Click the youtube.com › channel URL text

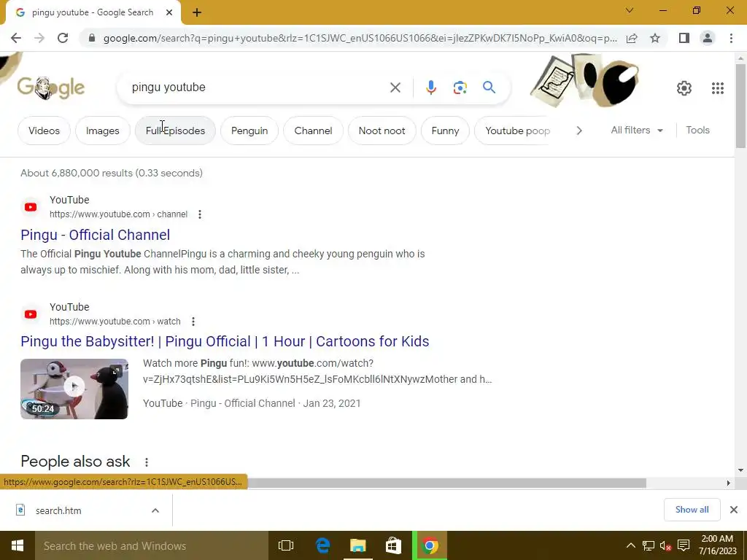(x=119, y=214)
